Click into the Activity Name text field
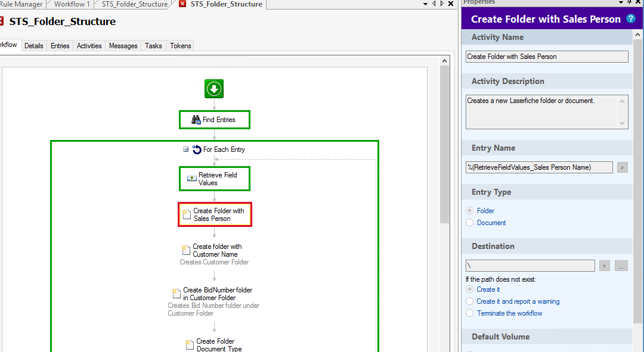Image resolution: width=644 pixels, height=352 pixels. 546,57
